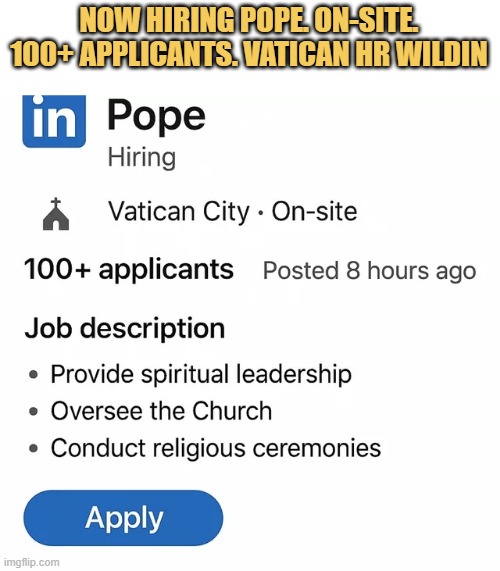Click the Hiring status label
The image size is (500, 571).
(142, 158)
